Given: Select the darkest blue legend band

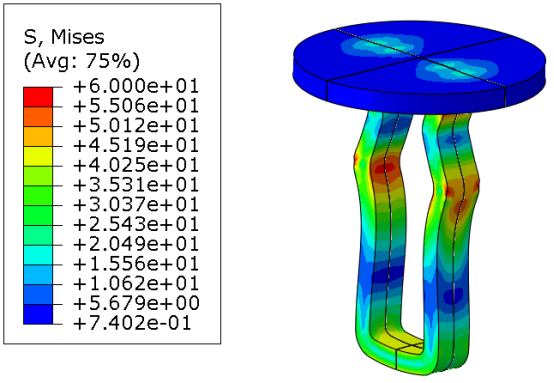Looking at the screenshot, I should point(38,314).
